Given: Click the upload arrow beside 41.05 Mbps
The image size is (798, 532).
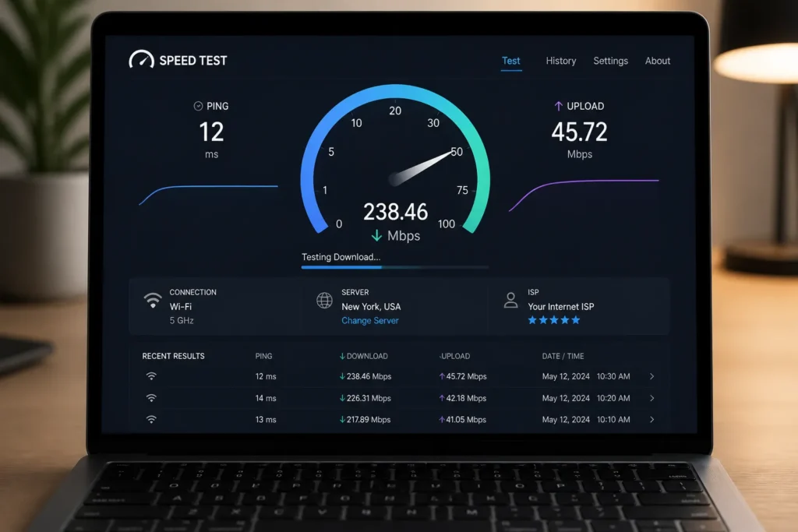Looking at the screenshot, I should coord(442,420).
